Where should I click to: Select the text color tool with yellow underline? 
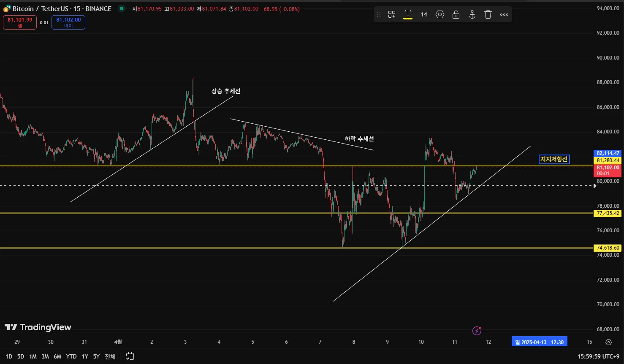click(408, 14)
